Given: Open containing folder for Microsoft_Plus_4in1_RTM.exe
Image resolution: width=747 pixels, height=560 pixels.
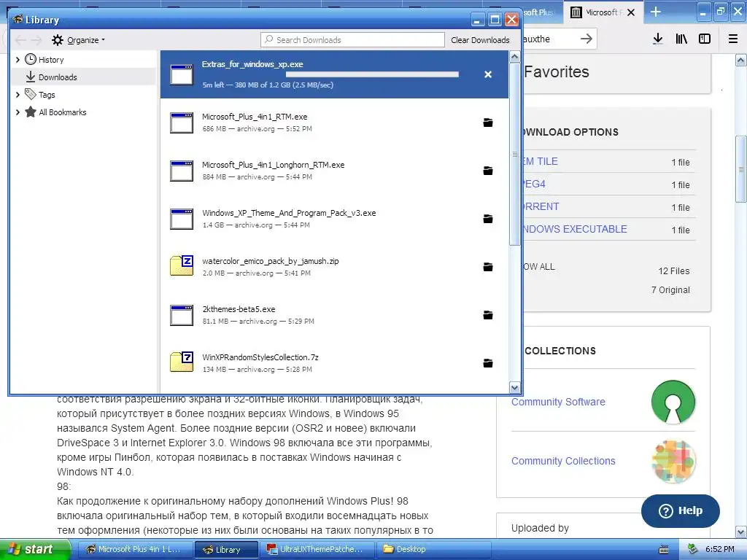Looking at the screenshot, I should (488, 122).
